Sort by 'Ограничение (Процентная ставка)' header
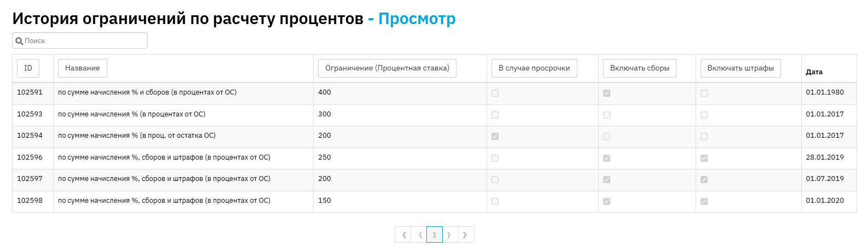868x252 pixels. click(387, 68)
